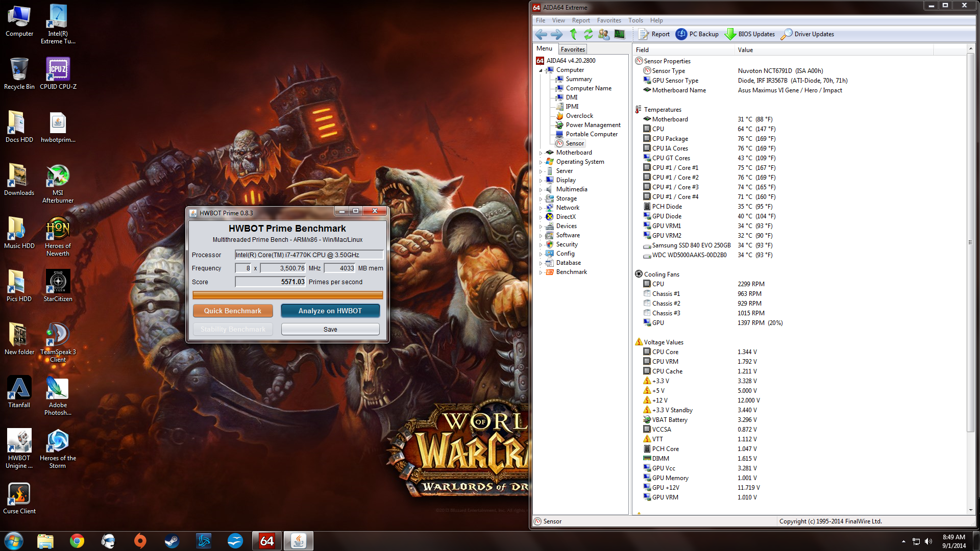Open Curse Client desktop icon

[x=19, y=498]
